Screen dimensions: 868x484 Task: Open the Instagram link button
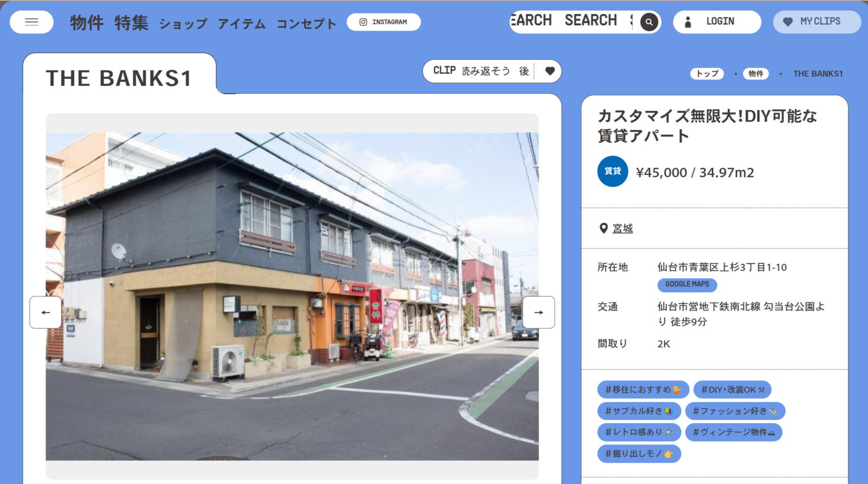[383, 22]
